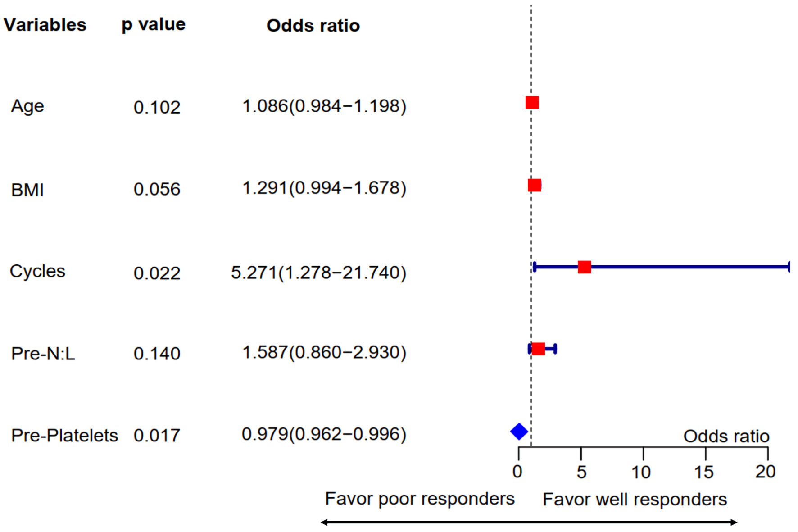Image resolution: width=798 pixels, height=532 pixels.
Task: Click the Pre-Platelets variable label
Action: [64, 435]
